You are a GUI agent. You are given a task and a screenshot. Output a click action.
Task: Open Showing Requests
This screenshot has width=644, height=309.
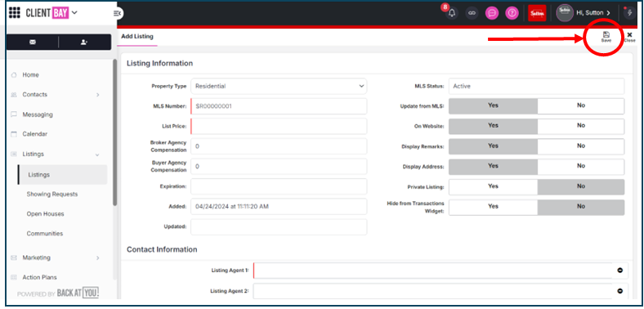pyautogui.click(x=52, y=194)
